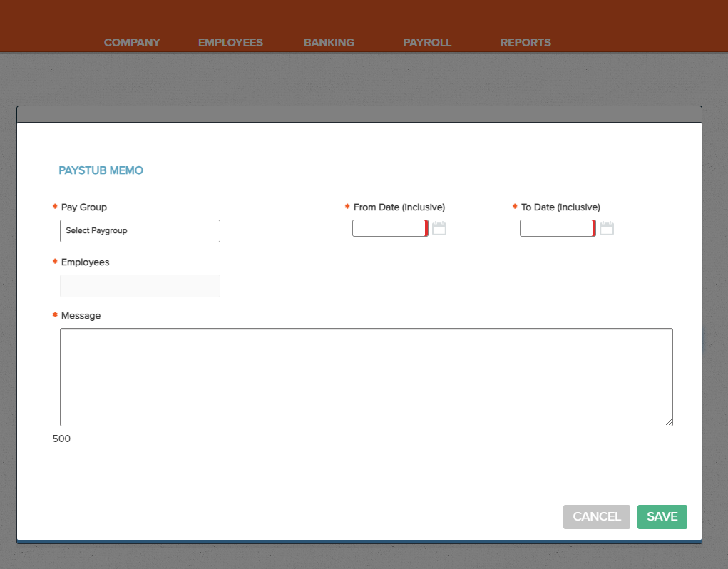Expand the Select Paygroup dropdown
728x569 pixels.
point(140,231)
